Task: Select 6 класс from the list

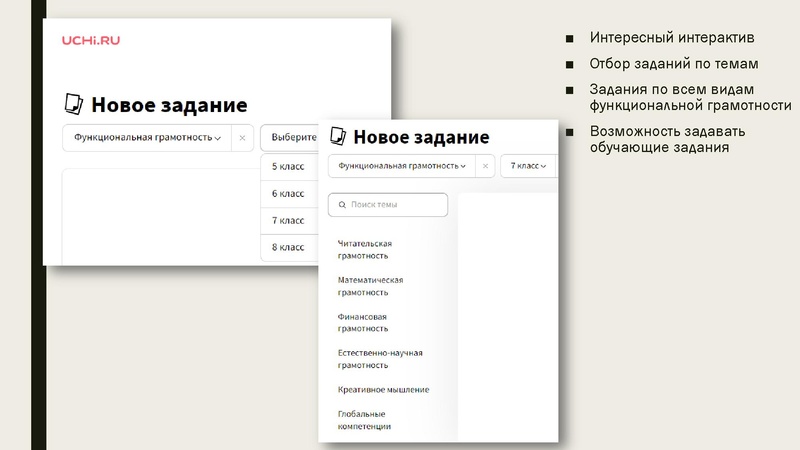Action: point(289,193)
